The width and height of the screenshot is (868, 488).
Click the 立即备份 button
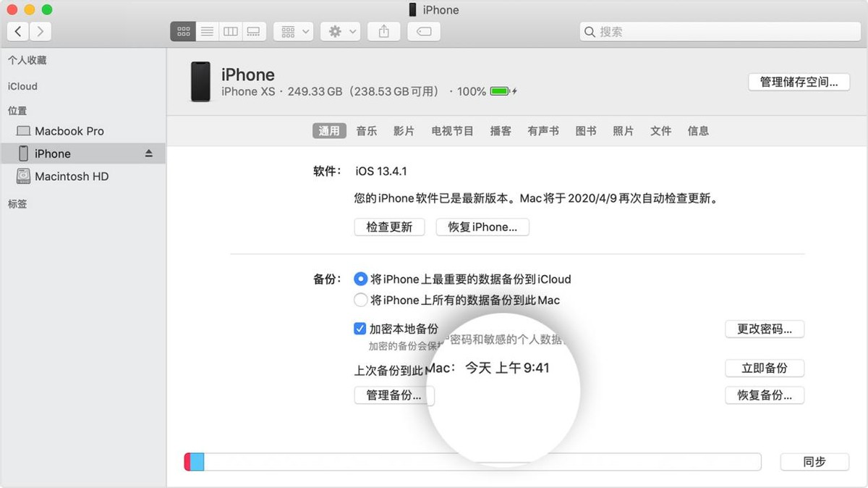click(x=765, y=368)
